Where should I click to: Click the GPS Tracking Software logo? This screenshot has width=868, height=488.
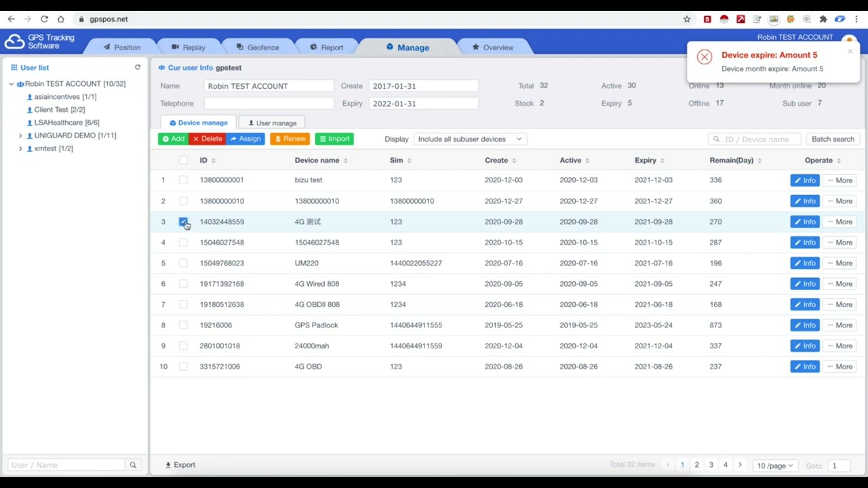click(x=39, y=41)
